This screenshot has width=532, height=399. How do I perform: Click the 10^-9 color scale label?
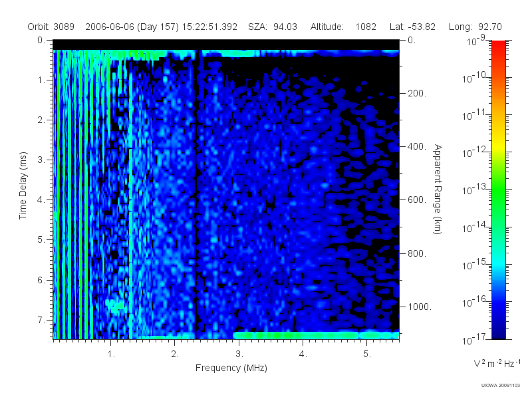[476, 41]
